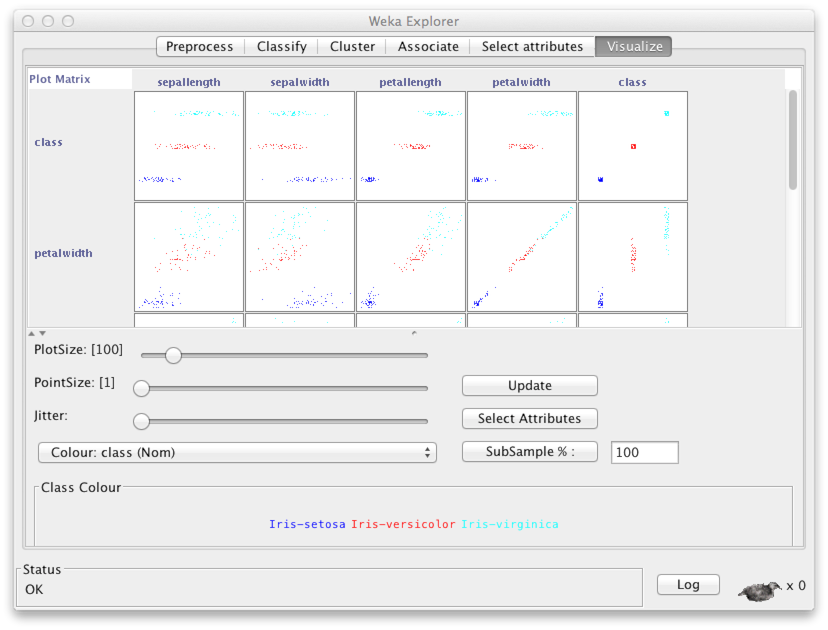
Task: Click the Log button
Action: 688,585
